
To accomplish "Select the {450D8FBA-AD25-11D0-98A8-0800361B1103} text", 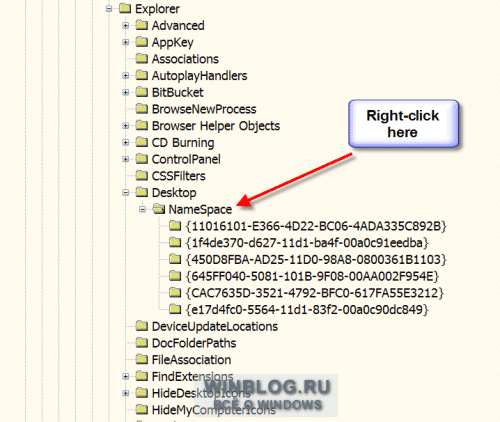I will pos(316,260).
